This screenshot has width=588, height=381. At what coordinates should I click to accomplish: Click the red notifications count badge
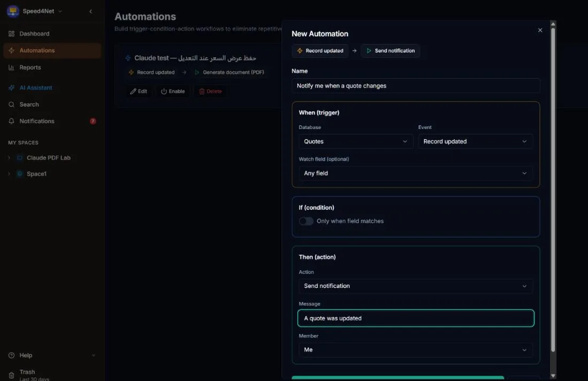tap(93, 121)
